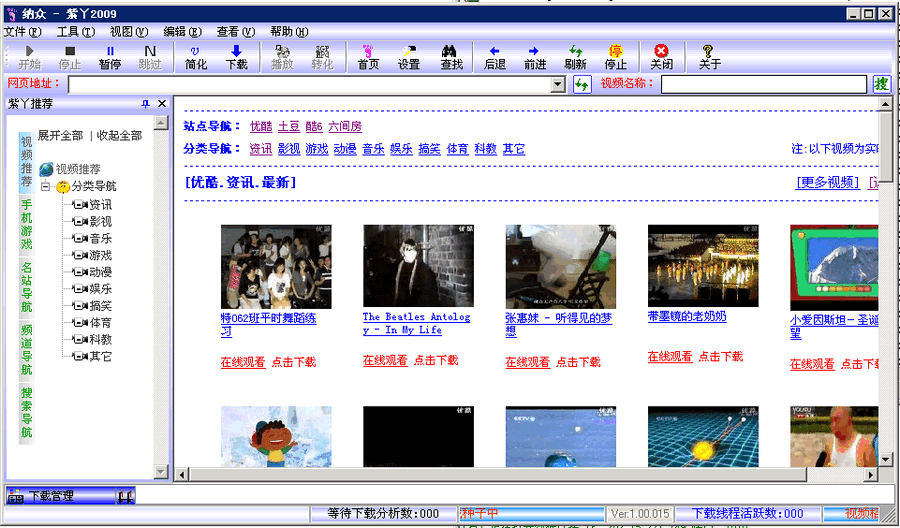Click the 六间房 site link
The height and width of the screenshot is (528, 900).
pos(345,126)
